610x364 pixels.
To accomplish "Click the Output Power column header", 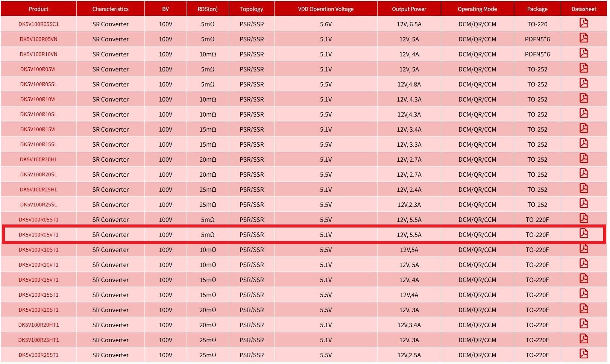I will point(409,9).
